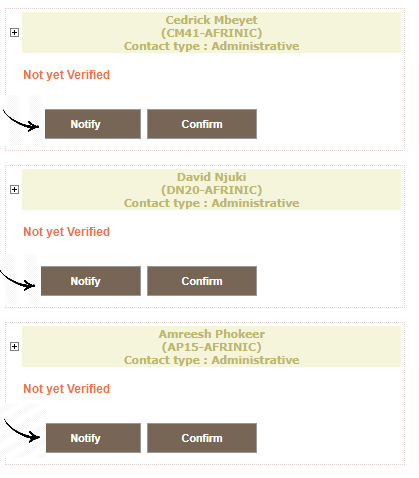The image size is (419, 478).
Task: Confirm the Cedrick Mbeyet contact
Action: pyautogui.click(x=202, y=124)
